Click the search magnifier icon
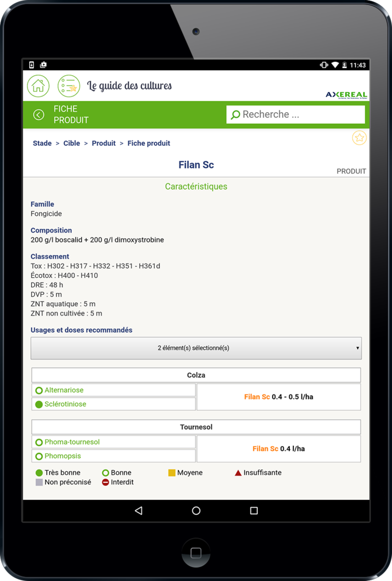The height and width of the screenshot is (581, 392). point(235,115)
